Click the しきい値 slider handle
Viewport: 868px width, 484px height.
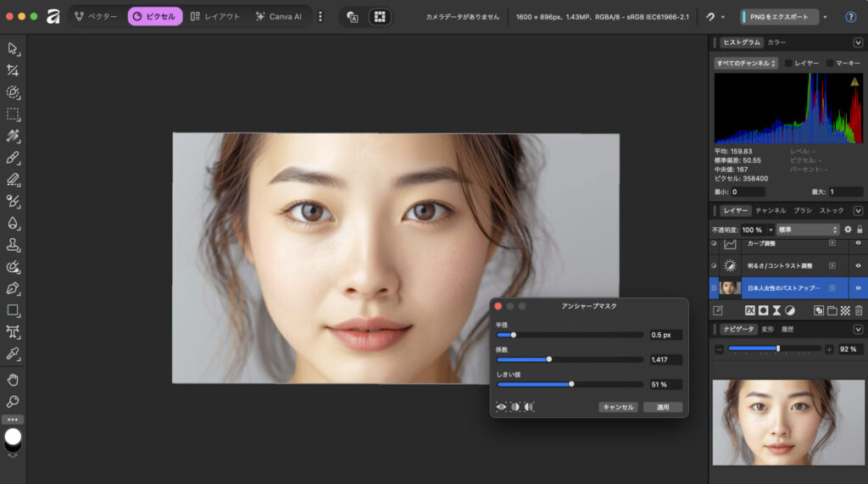[571, 384]
